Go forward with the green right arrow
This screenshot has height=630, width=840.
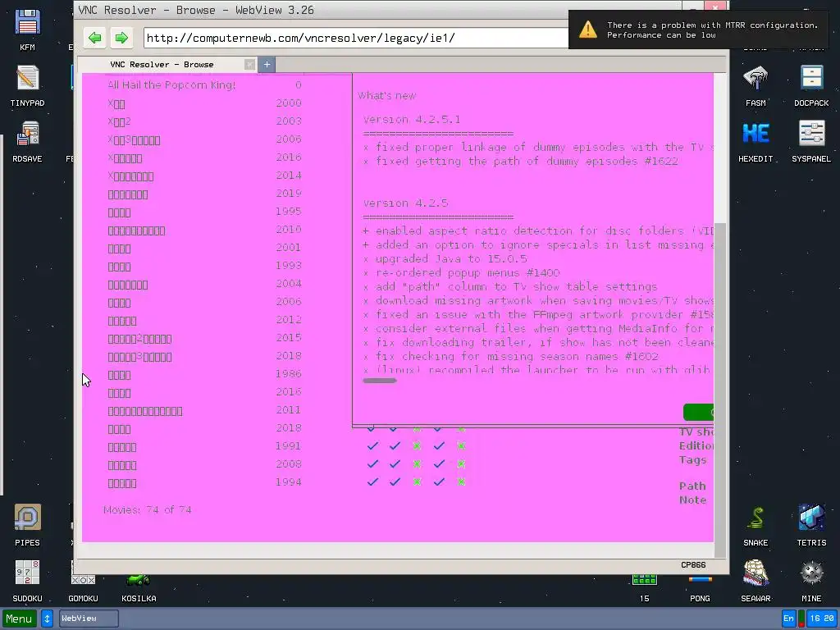click(121, 38)
